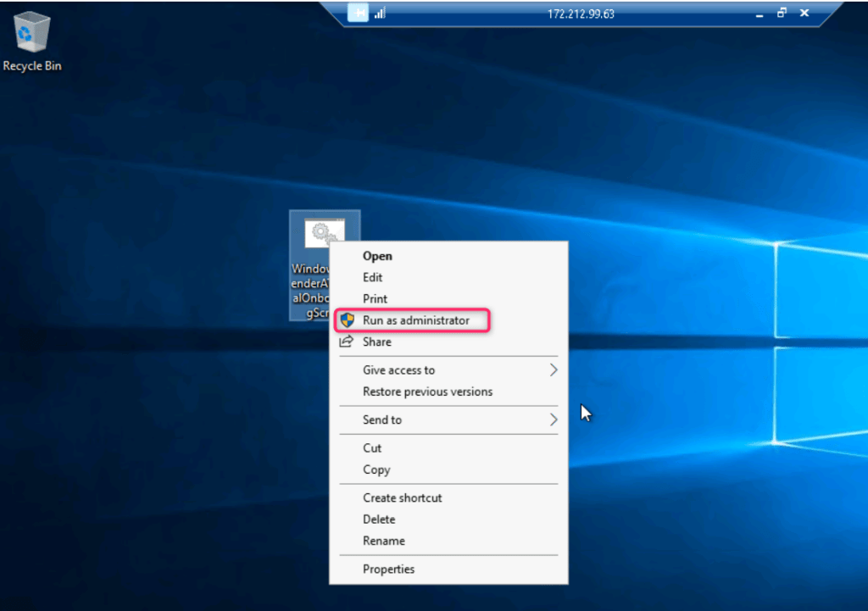Choose Open from the context menu
868x611 pixels.
(x=377, y=256)
